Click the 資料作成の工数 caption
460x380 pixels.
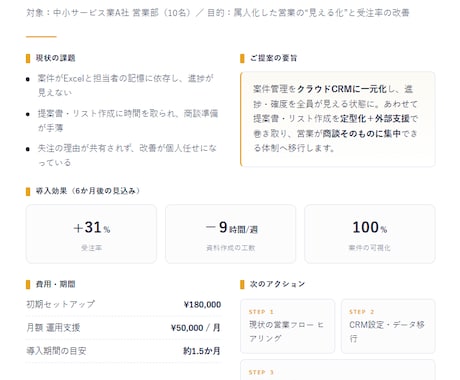[x=231, y=248]
